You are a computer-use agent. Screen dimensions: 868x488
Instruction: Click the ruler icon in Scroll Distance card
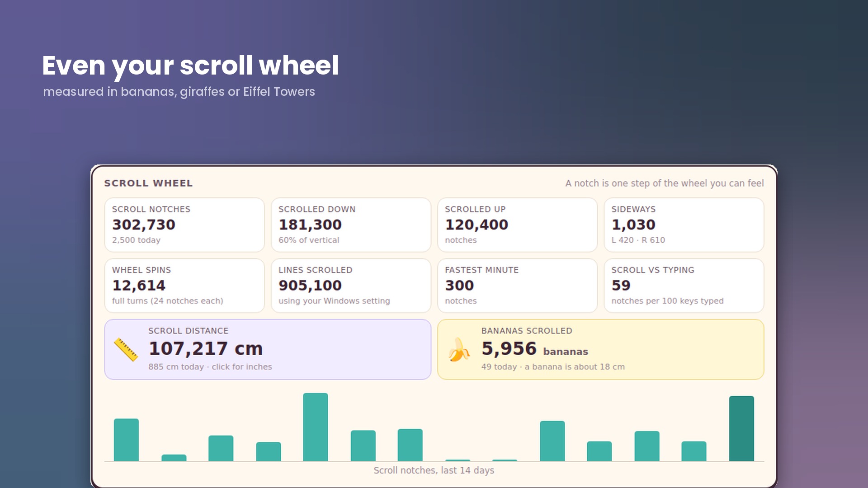[x=126, y=349]
